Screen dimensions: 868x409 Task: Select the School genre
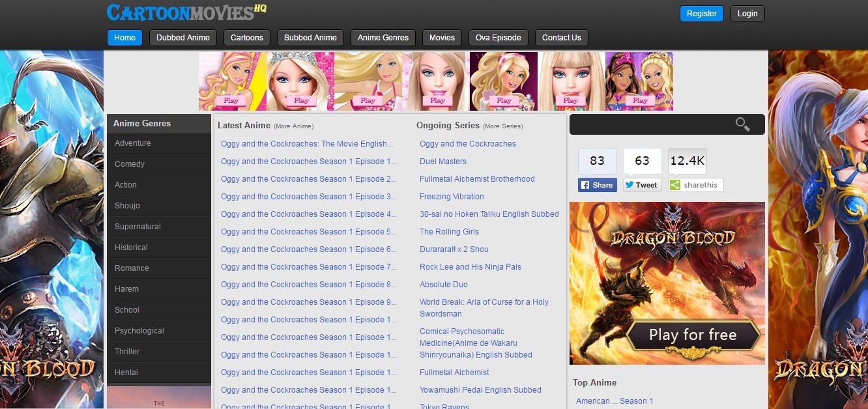[159, 310]
